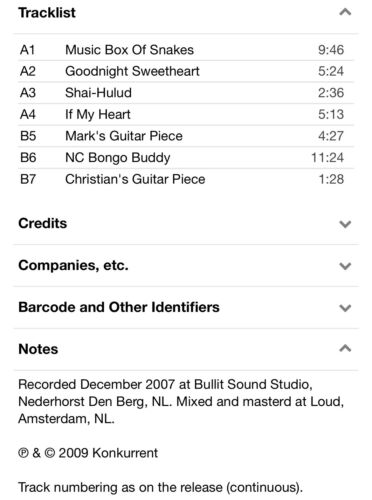The image size is (372, 500).
Task: Open the Barcode and Other Identifiers heading
Action: click(x=119, y=307)
